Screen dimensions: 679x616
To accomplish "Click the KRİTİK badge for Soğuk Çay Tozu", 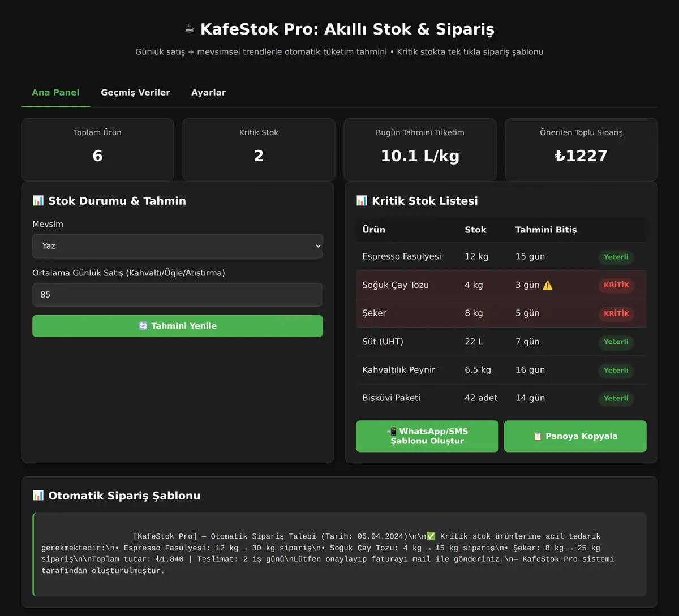I will [616, 285].
